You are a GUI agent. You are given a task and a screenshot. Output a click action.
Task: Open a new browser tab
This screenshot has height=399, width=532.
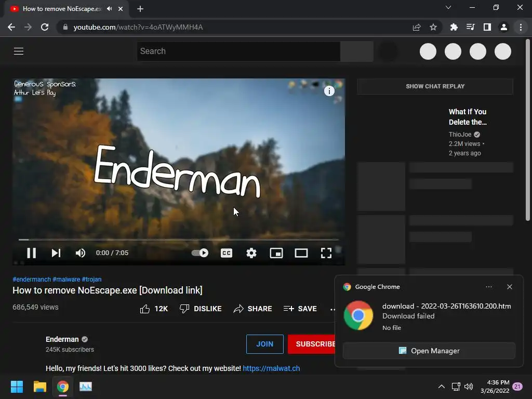[140, 9]
